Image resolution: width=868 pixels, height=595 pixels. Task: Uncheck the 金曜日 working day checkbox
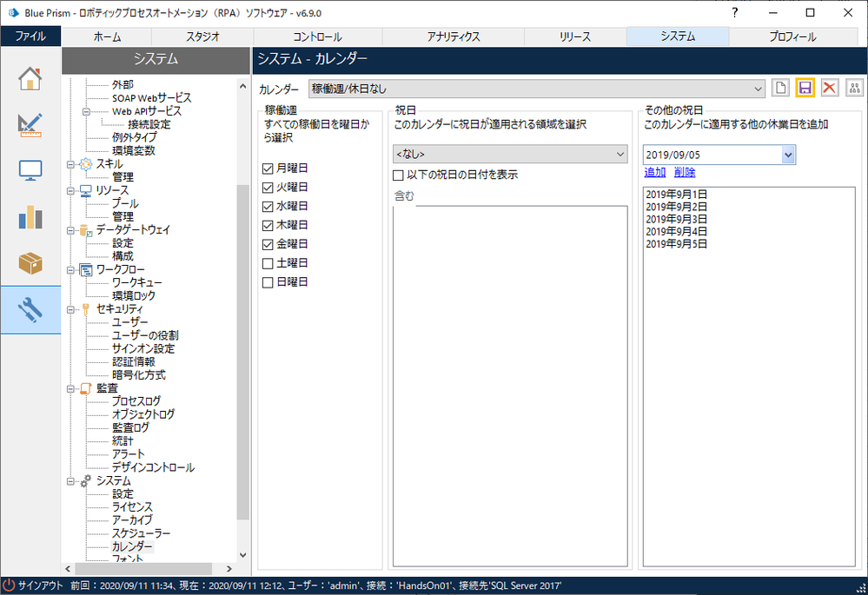pyautogui.click(x=268, y=244)
